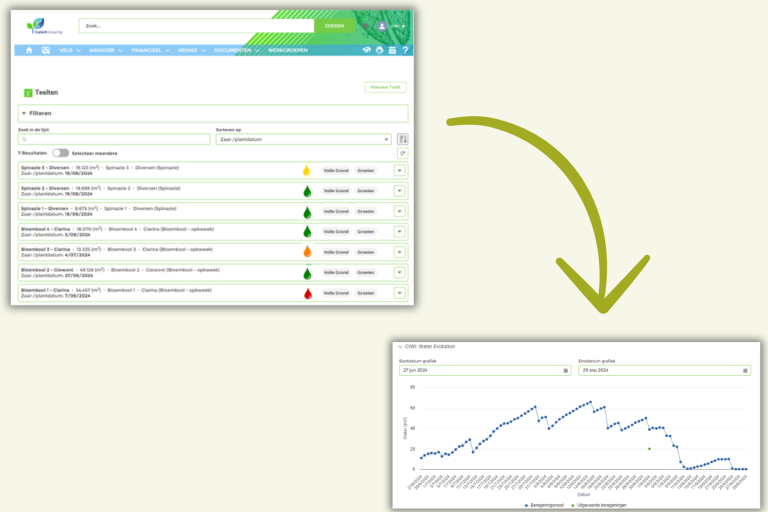Open the Bloemkool 1 - Clarina row
The image size is (768, 512).
click(213, 293)
